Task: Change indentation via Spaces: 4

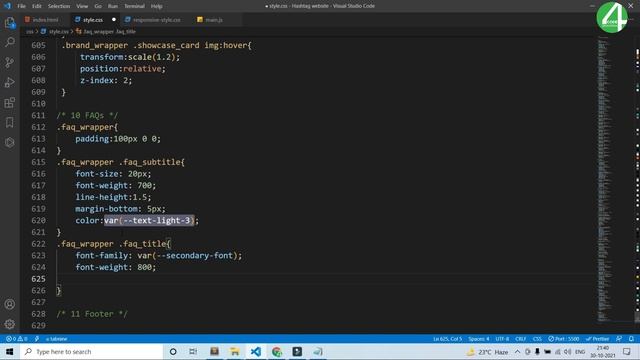Action: [x=479, y=339]
